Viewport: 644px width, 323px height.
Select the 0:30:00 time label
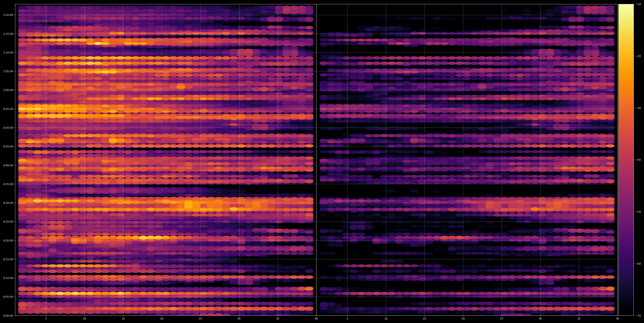click(x=8, y=203)
